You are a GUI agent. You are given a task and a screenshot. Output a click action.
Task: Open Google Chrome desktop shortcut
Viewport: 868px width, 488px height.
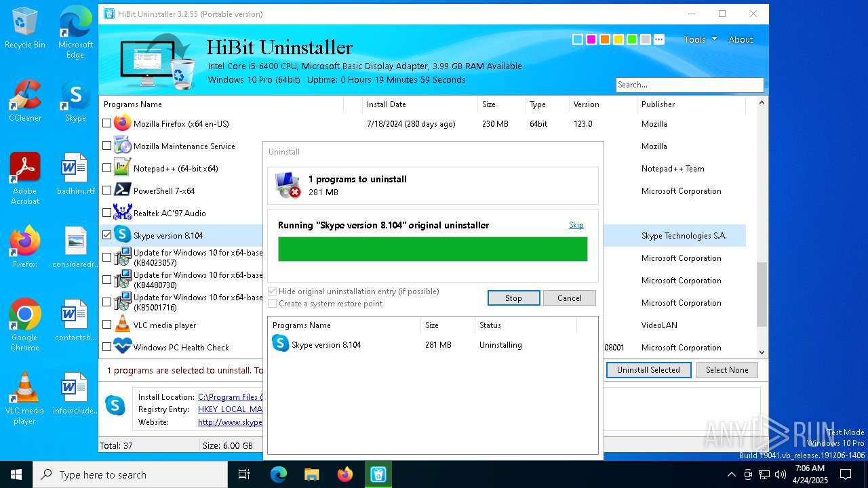tap(25, 327)
